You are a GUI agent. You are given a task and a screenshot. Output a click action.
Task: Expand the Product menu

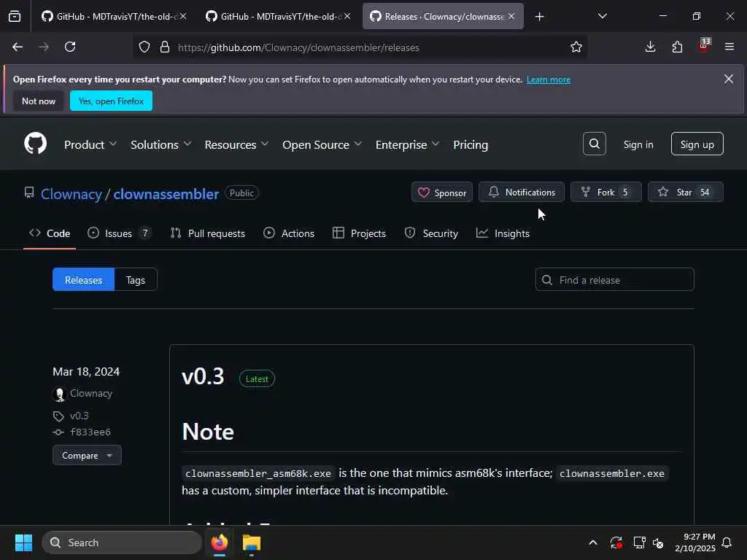point(90,145)
